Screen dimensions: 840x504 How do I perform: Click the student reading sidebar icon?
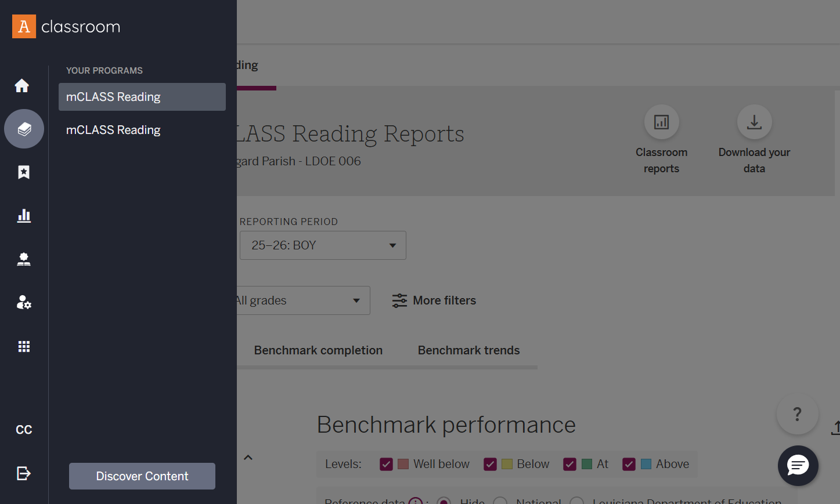point(24,259)
